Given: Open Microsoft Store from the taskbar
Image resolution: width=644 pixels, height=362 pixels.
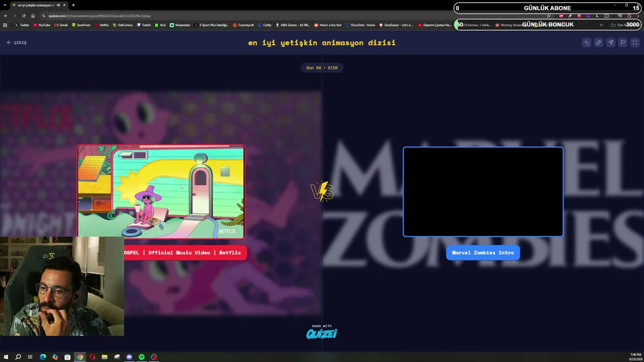Looking at the screenshot, I should [67, 357].
